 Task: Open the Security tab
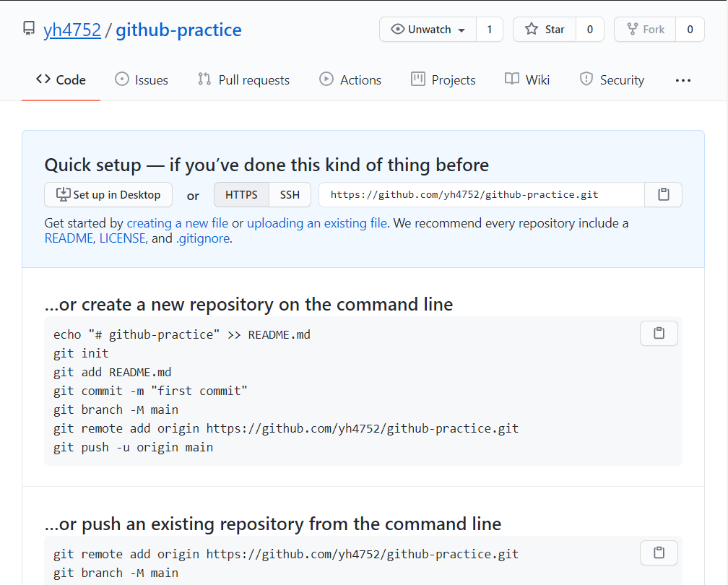point(612,80)
